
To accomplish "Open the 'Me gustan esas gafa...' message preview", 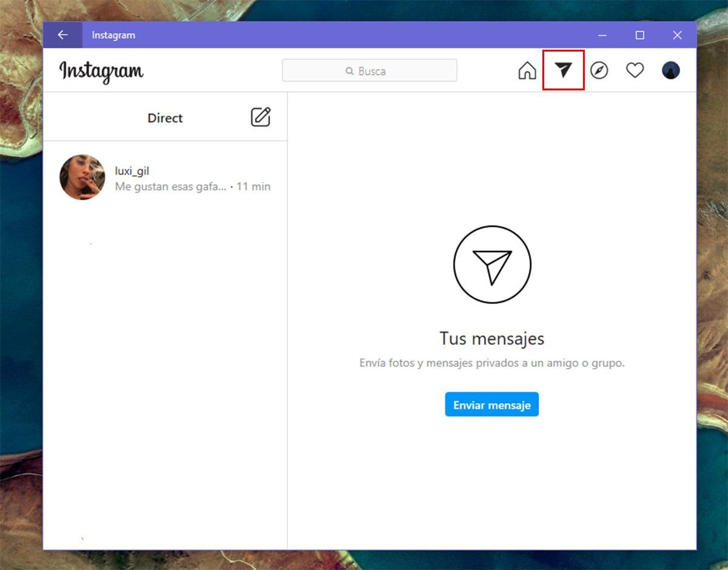I will click(170, 187).
